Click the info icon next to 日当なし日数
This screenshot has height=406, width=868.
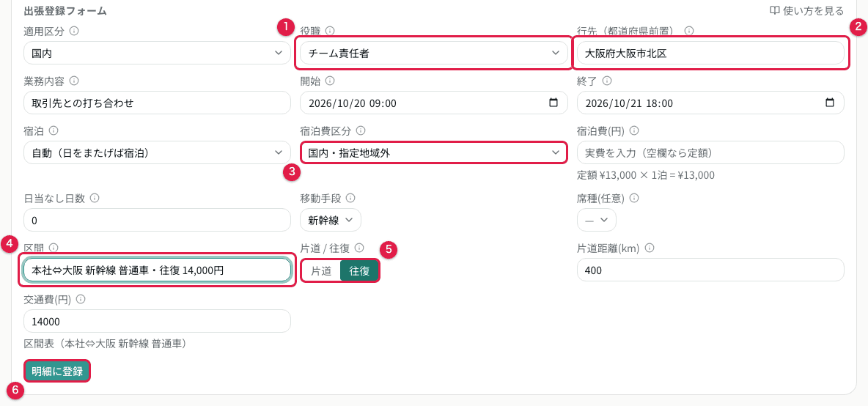tap(95, 197)
